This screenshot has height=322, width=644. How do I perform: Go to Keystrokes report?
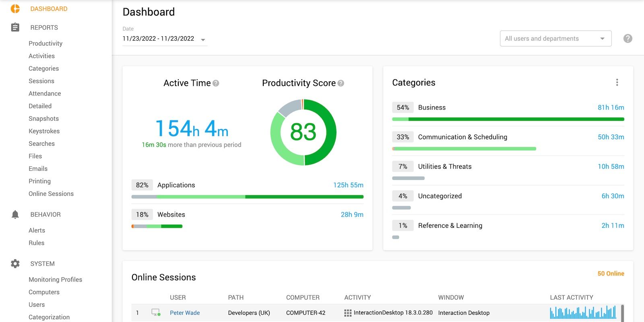click(x=44, y=131)
